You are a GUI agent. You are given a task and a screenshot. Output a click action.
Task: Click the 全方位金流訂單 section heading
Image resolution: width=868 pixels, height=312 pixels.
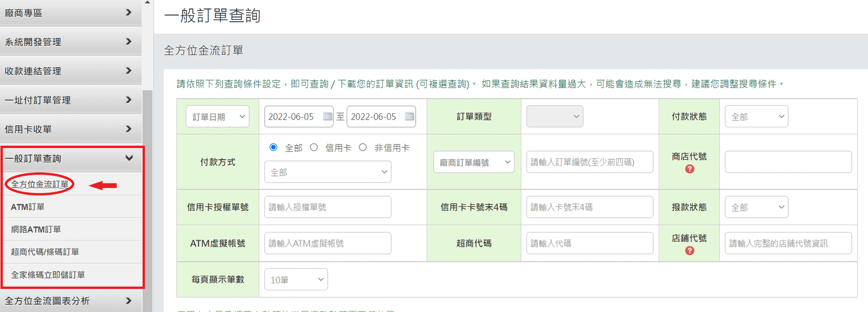pyautogui.click(x=203, y=50)
